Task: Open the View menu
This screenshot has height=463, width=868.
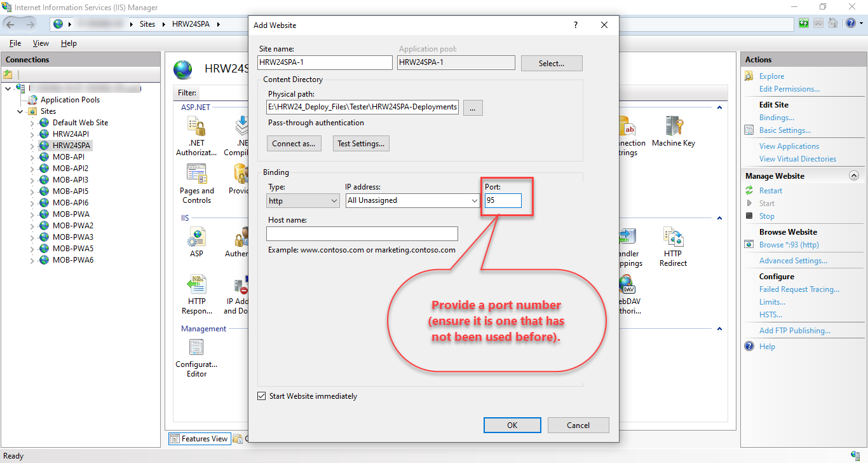Action: 41,43
